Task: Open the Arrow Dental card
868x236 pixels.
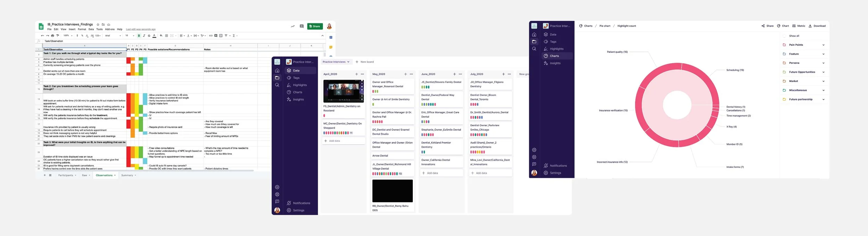Action: (392, 156)
